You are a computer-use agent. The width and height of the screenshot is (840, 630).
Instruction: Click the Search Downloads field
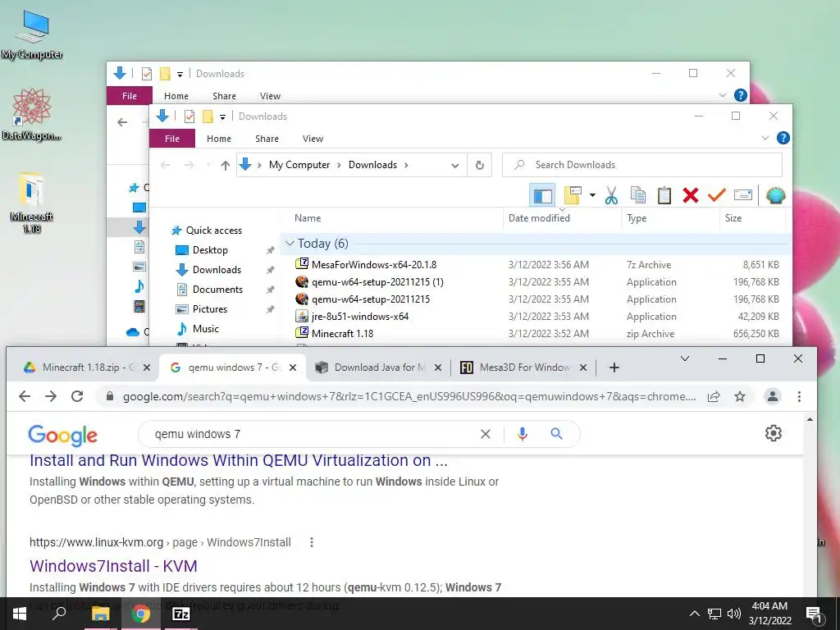pos(641,165)
